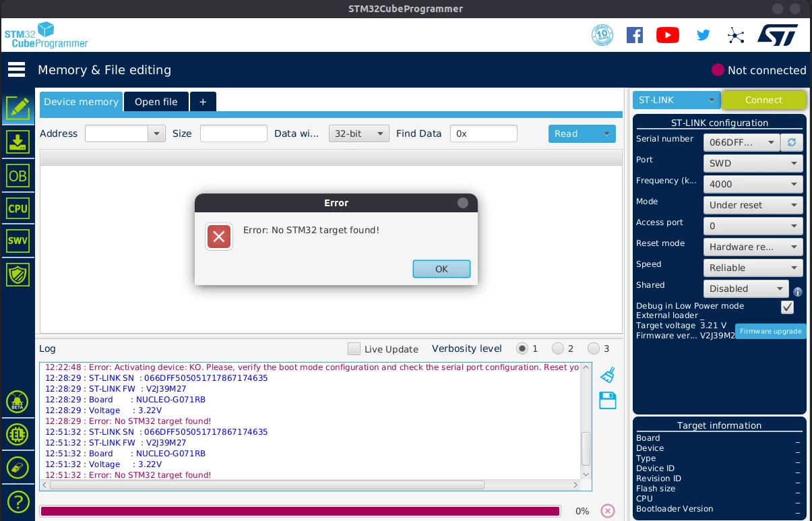Click the Not connected status indicator
The image size is (812, 521).
pyautogui.click(x=759, y=70)
